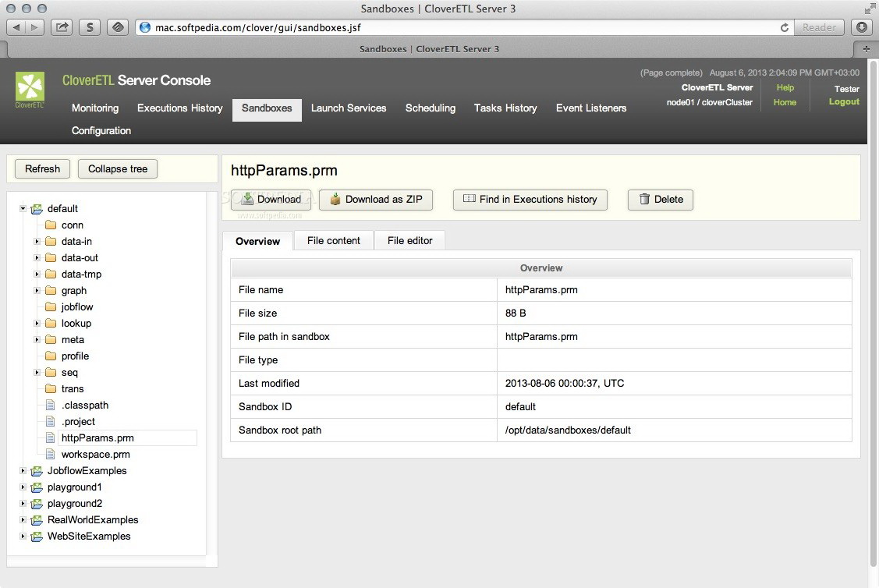
Task: Click the playground1 sandbox icon
Action: tap(37, 487)
